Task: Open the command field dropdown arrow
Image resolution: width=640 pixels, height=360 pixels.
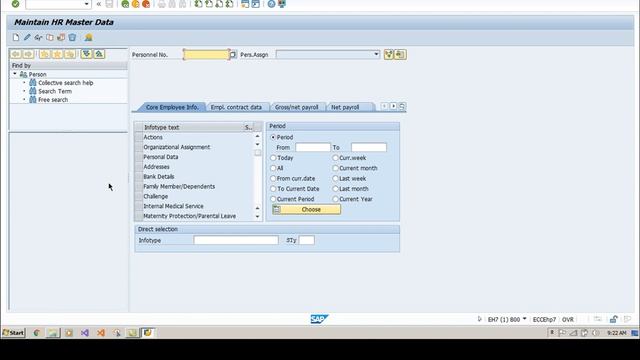Action: (86, 4)
